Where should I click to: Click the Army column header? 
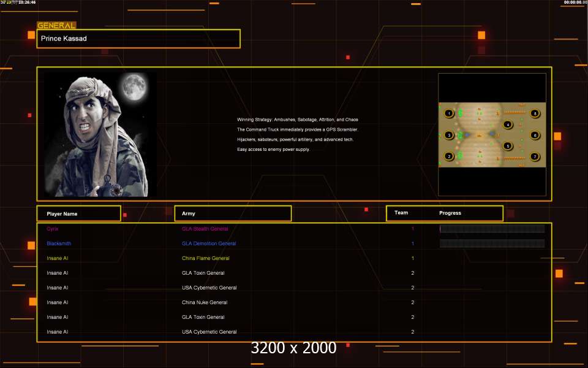click(x=189, y=213)
